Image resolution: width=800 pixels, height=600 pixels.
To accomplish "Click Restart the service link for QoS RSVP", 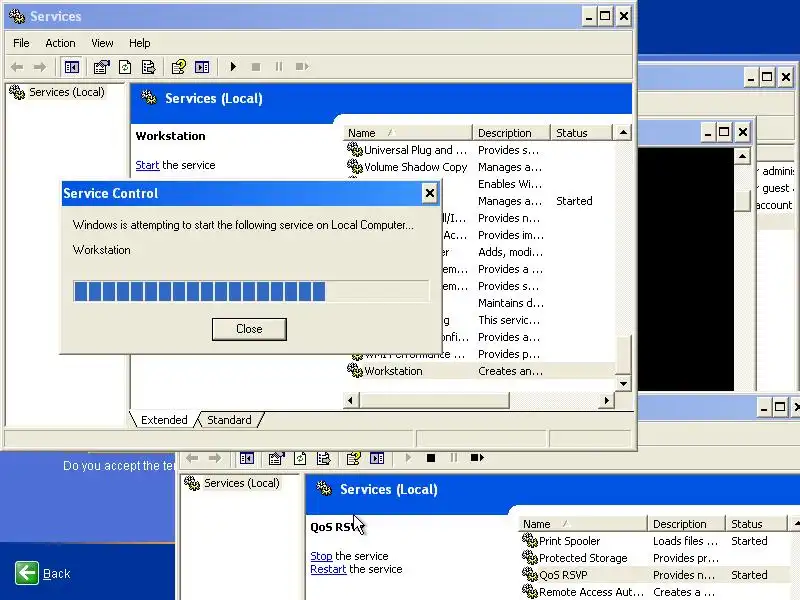I will click(x=328, y=569).
